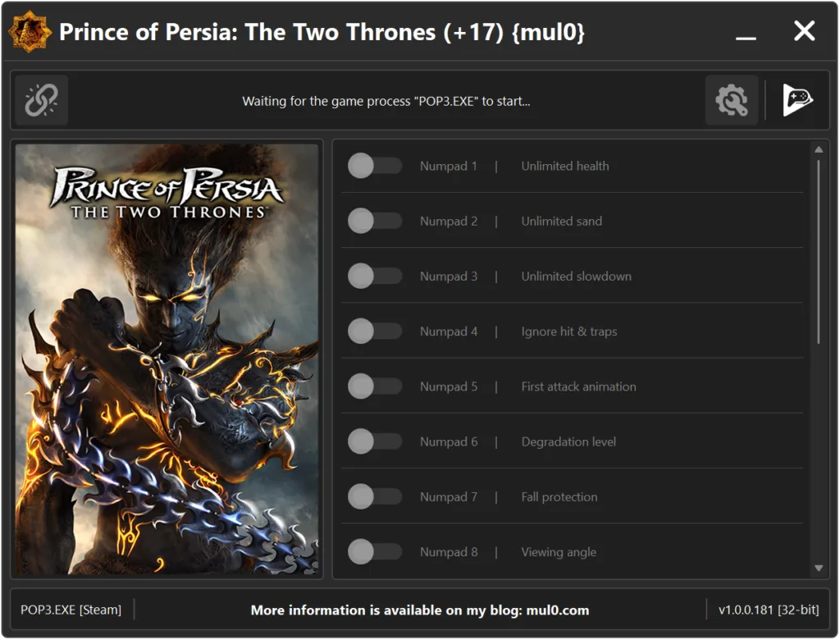Image resolution: width=840 pixels, height=640 pixels.
Task: Click the scroll down arrow in cheat list
Action: [819, 568]
